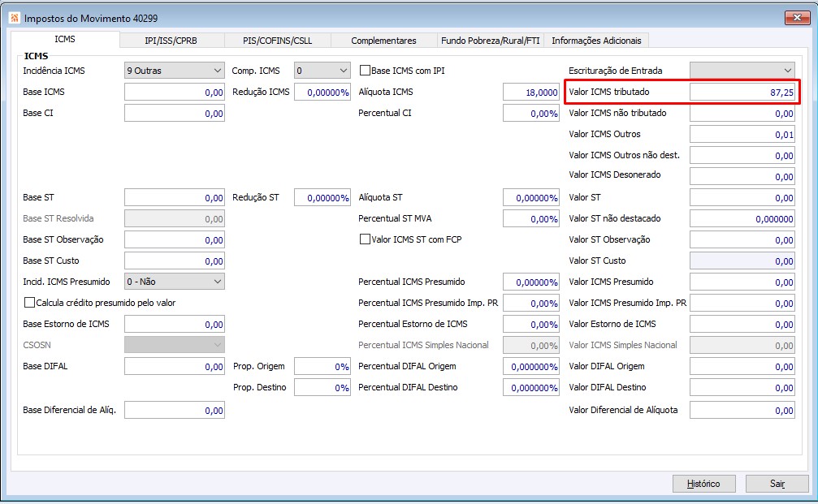818x504 pixels.
Task: Go to the Complementares tab
Action: [x=383, y=41]
